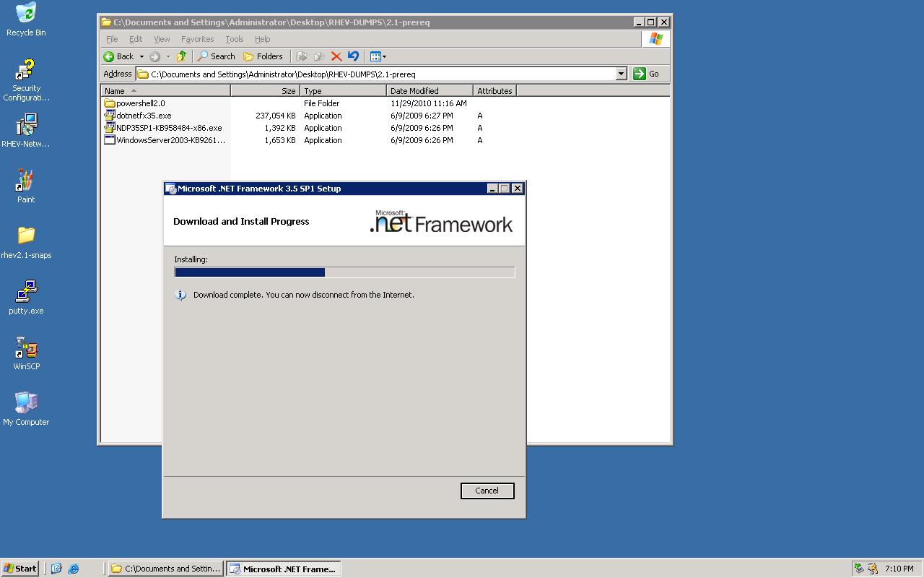Viewport: 924px width, 578px height.
Task: Switch to the C:\Documents and Settings taskbar button
Action: click(166, 569)
